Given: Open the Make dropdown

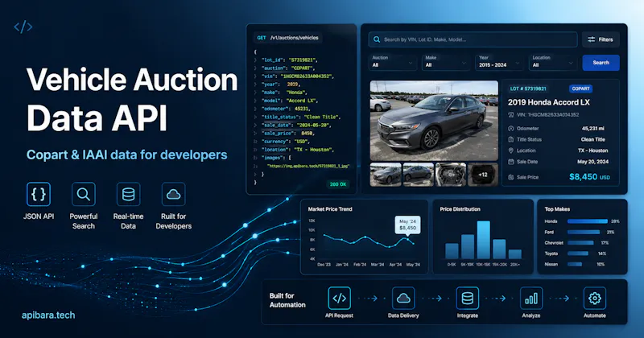Looking at the screenshot, I should [x=446, y=63].
